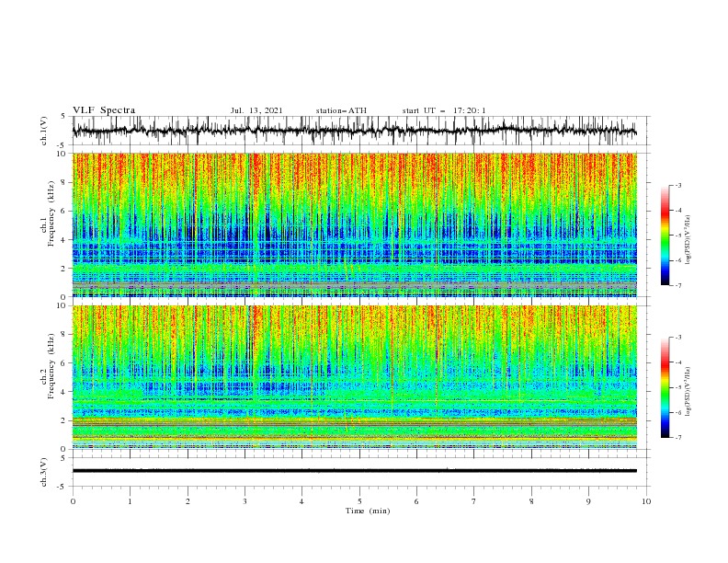The width and height of the screenshot is (728, 563).
Task: Click the ch.1 "Frequency (kHz)" axis label
Action: pos(51,214)
